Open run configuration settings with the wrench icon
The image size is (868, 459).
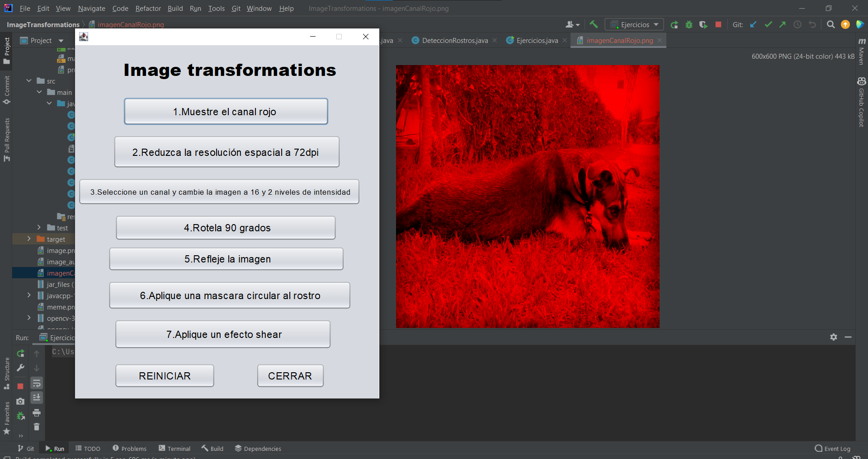20,368
